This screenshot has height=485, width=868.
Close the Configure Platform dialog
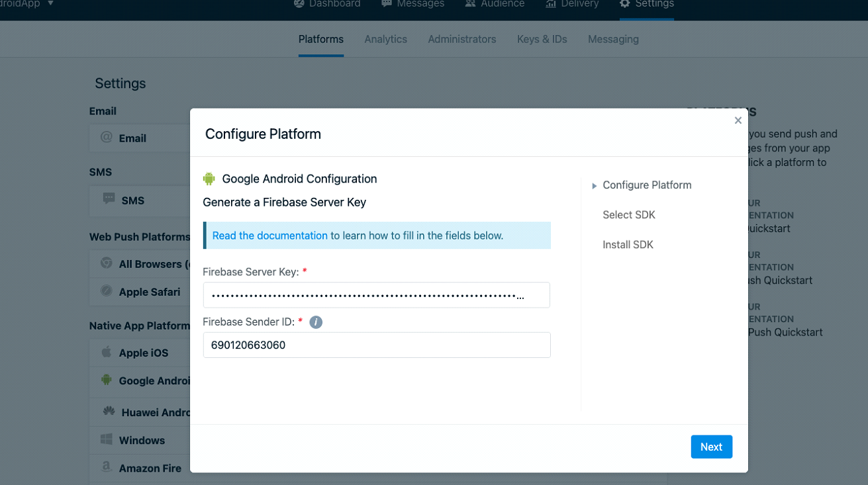tap(738, 120)
